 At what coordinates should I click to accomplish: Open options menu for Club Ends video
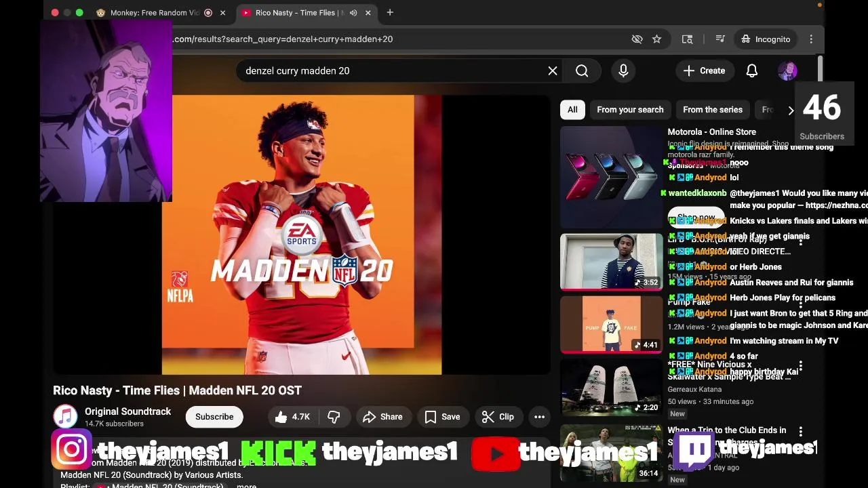click(x=801, y=431)
